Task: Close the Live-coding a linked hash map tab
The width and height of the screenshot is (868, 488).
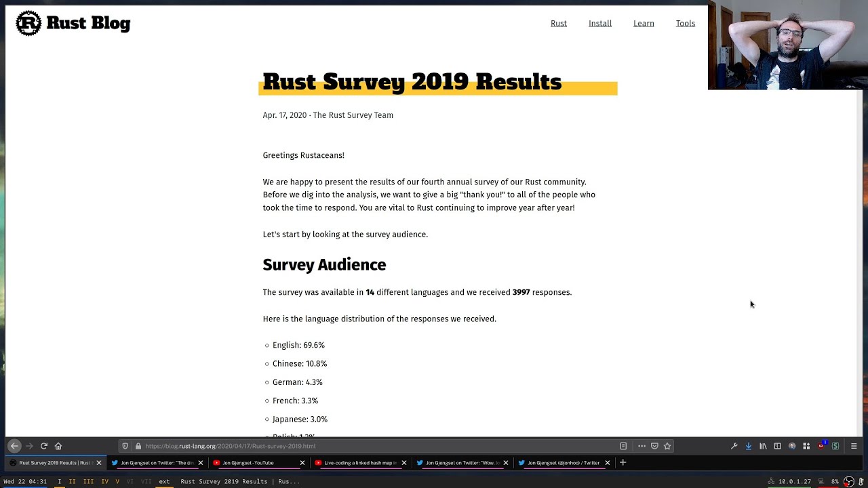Action: tap(404, 463)
